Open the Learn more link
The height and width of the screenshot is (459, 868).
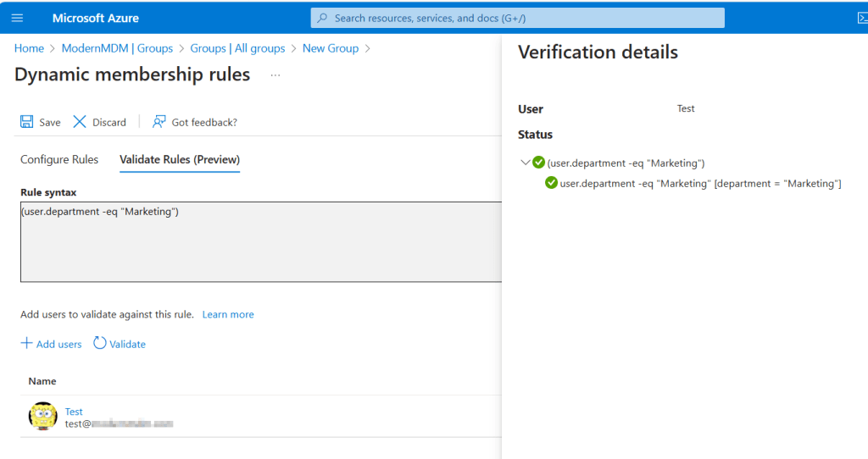click(x=228, y=314)
